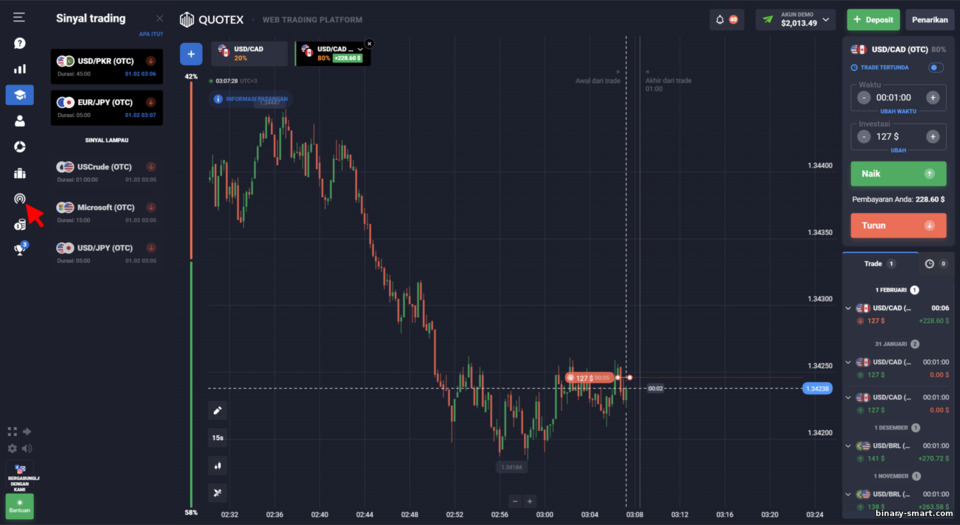Viewport: 960px width, 525px height.
Task: Add a new chart tab with plus button
Action: 191,54
